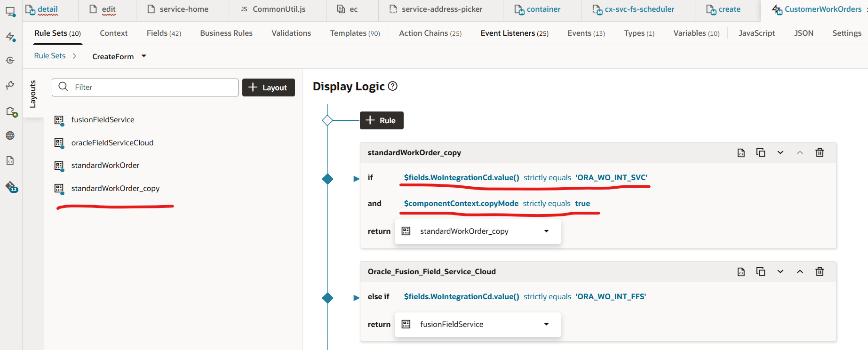Open code view for Oracle_Fusion_Field_Service_Cloud rule
The height and width of the screenshot is (350, 868).
(x=741, y=272)
